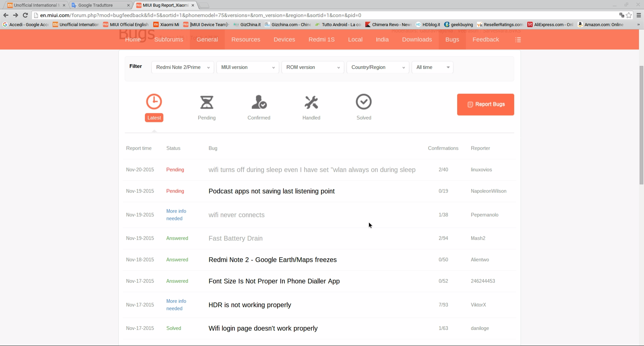
Task: Bookmark page with star icon
Action: (629, 15)
